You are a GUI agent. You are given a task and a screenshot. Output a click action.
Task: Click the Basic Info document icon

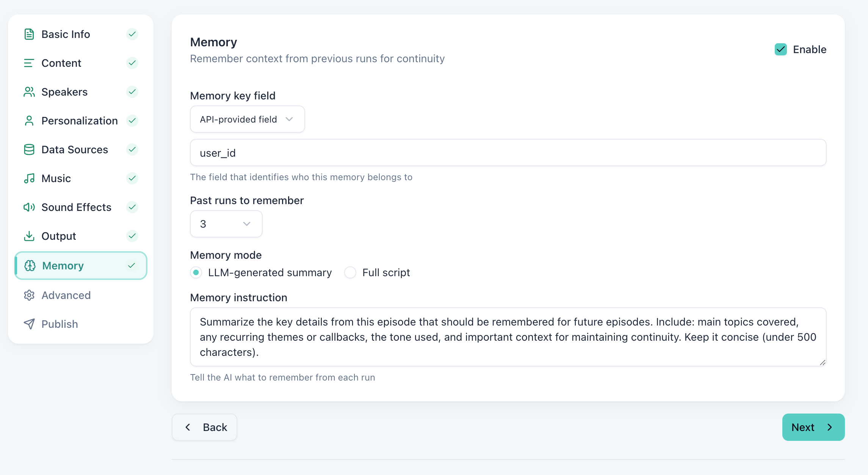click(x=29, y=34)
